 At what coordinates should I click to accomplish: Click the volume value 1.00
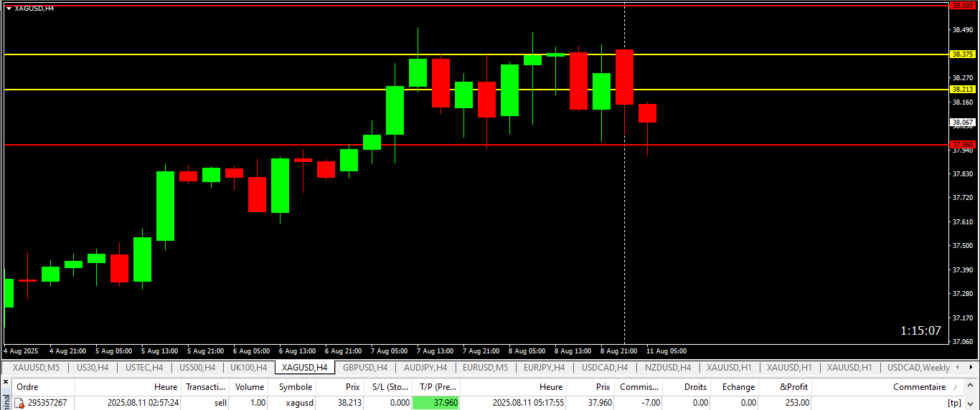point(256,403)
